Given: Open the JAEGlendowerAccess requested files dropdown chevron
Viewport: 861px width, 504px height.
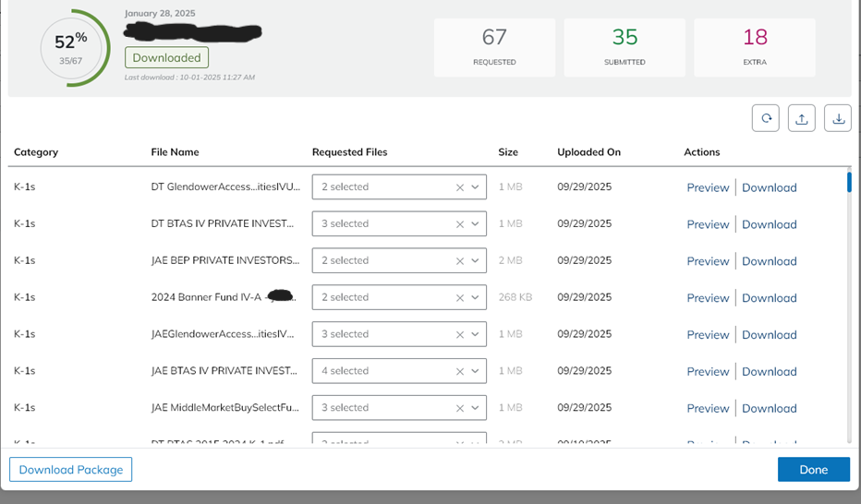Looking at the screenshot, I should (475, 334).
